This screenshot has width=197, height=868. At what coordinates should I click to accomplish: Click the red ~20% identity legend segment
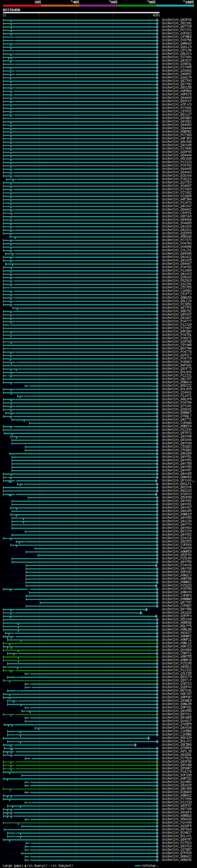tap(22, 6)
